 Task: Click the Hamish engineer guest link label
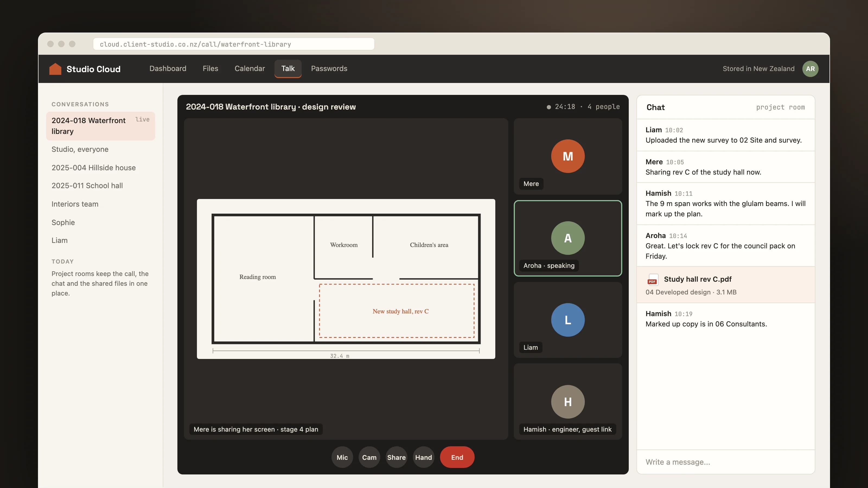[567, 429]
